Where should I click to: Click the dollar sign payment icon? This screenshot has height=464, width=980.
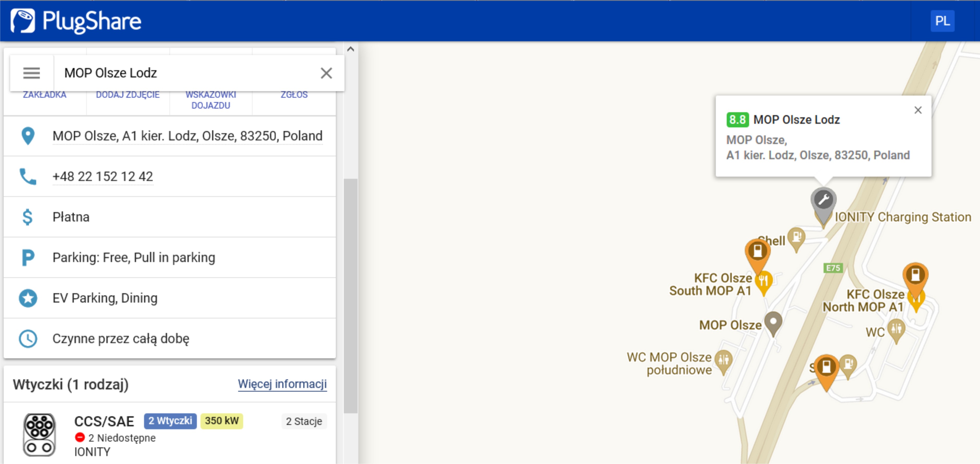(x=27, y=217)
